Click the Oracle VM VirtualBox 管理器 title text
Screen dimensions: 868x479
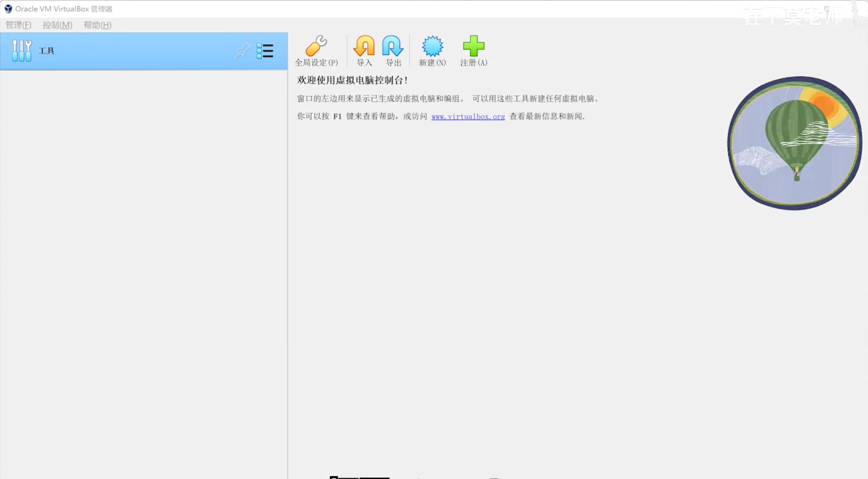[x=63, y=9]
